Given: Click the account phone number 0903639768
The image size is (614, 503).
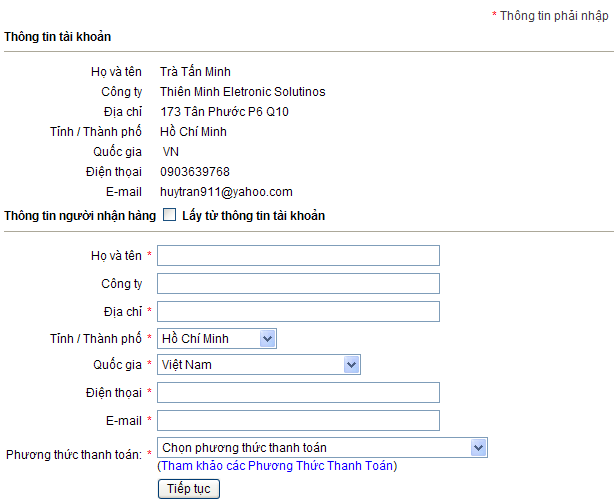Looking at the screenshot, I should coord(195,172).
